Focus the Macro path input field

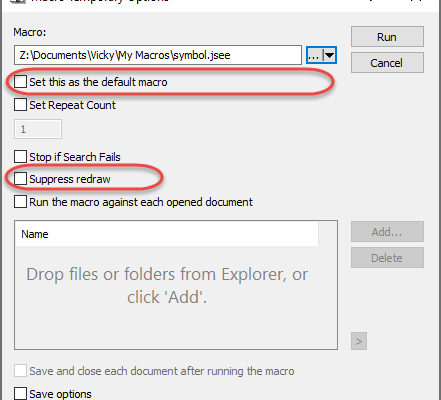point(158,55)
